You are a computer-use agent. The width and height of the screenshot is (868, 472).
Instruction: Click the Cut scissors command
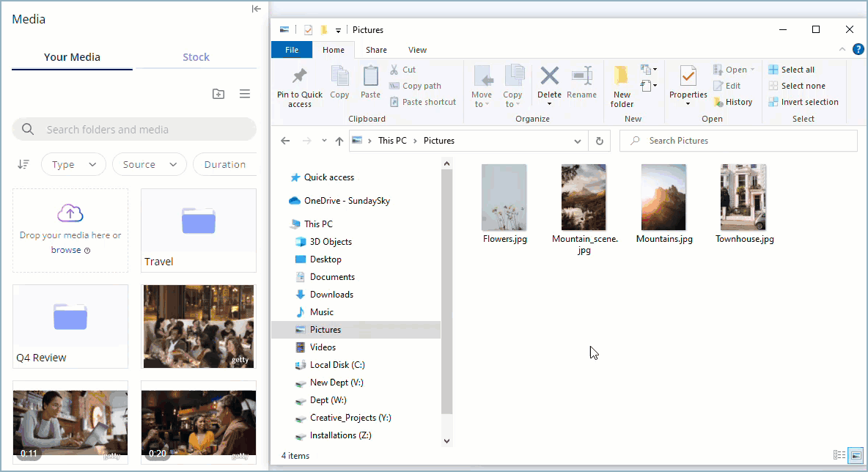402,70
